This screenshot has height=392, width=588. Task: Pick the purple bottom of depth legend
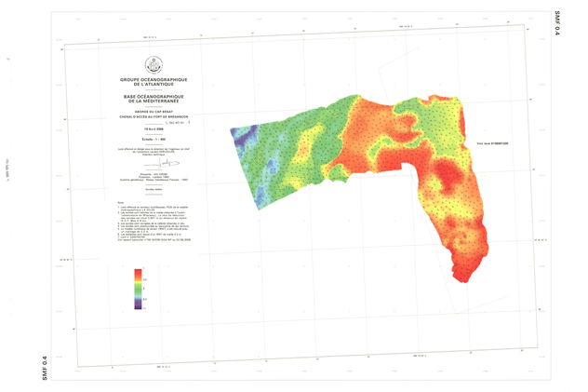tap(139, 304)
